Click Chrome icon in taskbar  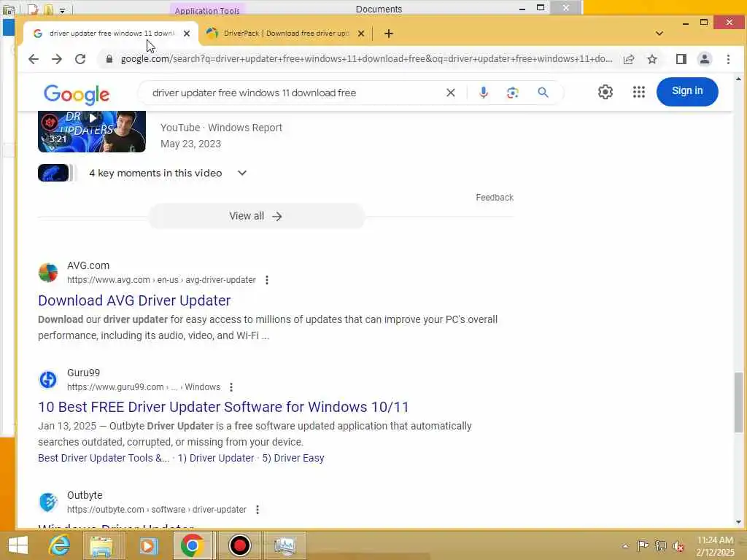(192, 545)
